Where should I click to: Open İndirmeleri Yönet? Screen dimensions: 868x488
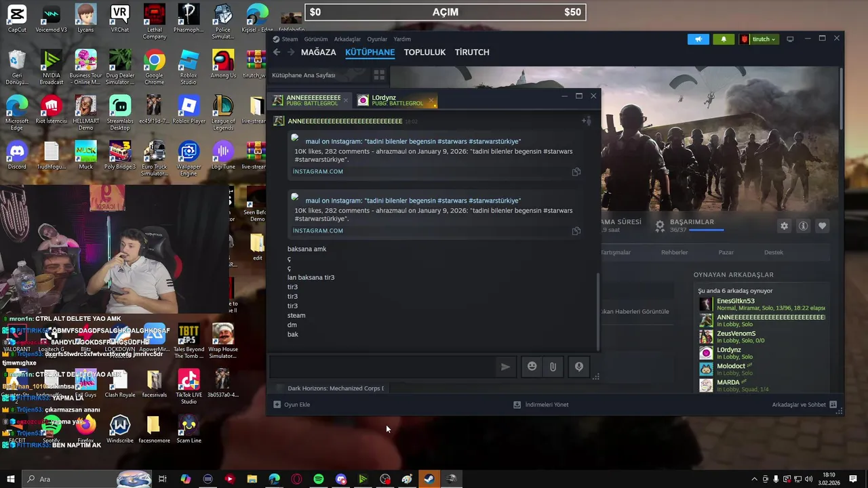[541, 405]
